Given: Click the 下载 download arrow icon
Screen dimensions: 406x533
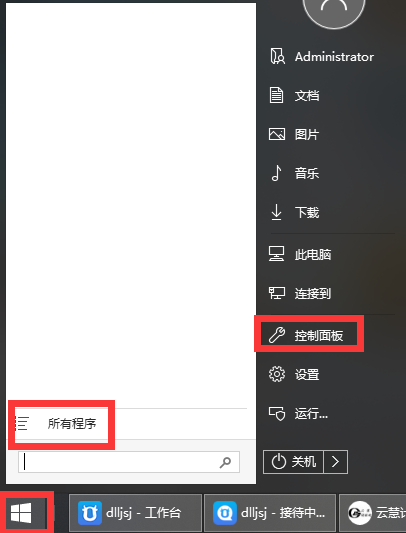Looking at the screenshot, I should (x=276, y=212).
